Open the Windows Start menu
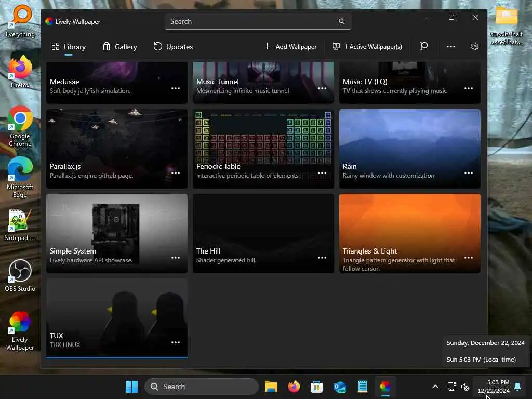Viewport: 532px width, 399px height. (131, 387)
